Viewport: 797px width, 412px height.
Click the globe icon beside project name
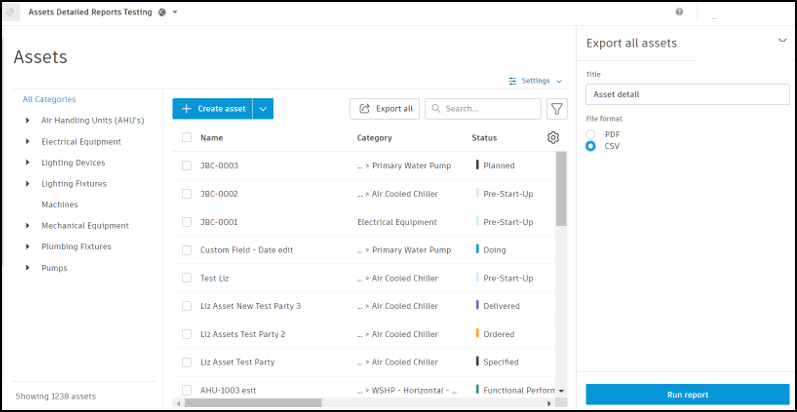162,12
